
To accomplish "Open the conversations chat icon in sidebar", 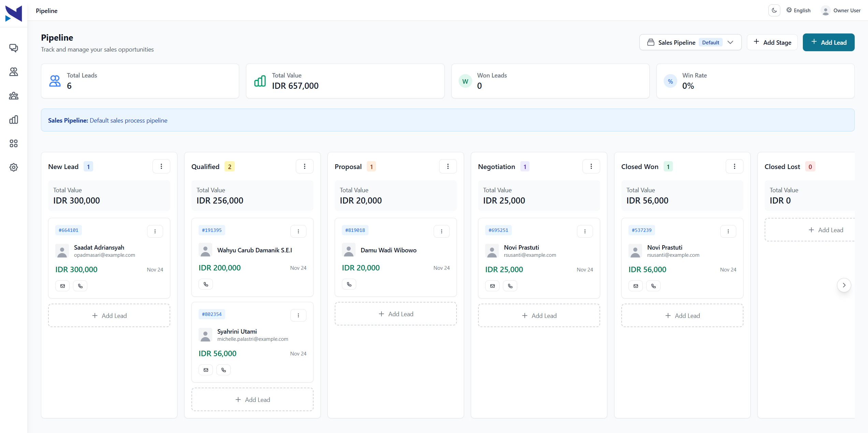I will pyautogui.click(x=14, y=48).
